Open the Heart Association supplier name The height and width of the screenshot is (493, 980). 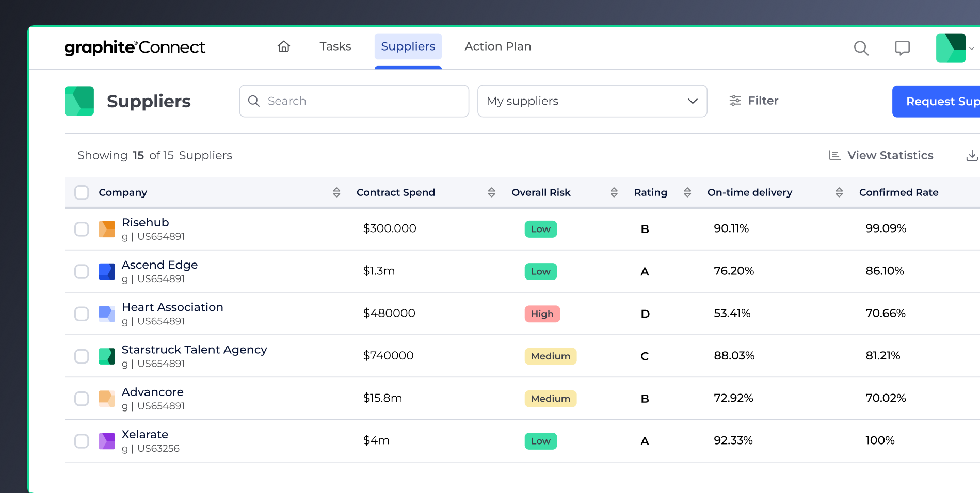point(172,307)
